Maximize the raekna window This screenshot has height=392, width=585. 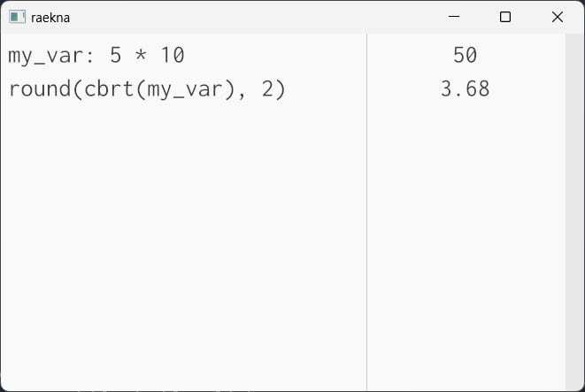(505, 17)
